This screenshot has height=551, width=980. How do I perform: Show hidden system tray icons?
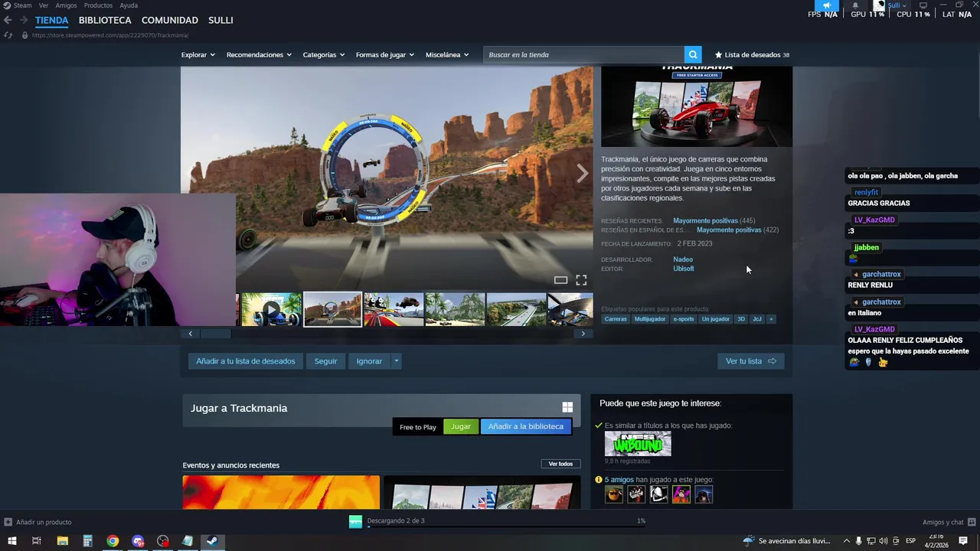846,541
